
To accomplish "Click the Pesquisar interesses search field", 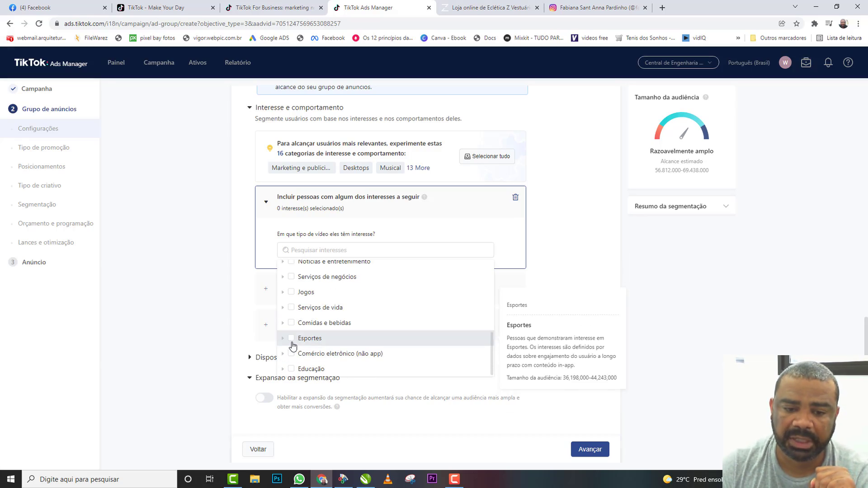I will click(385, 250).
